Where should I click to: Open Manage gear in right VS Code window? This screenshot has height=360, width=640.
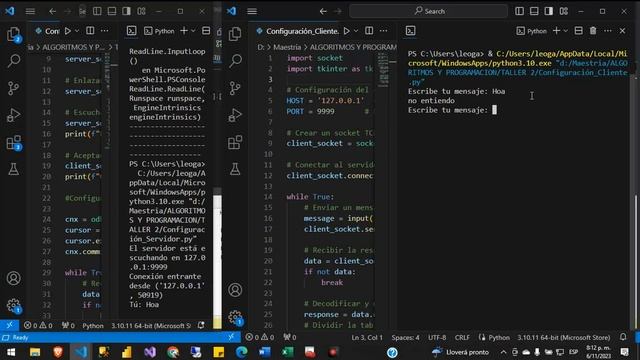236,317
